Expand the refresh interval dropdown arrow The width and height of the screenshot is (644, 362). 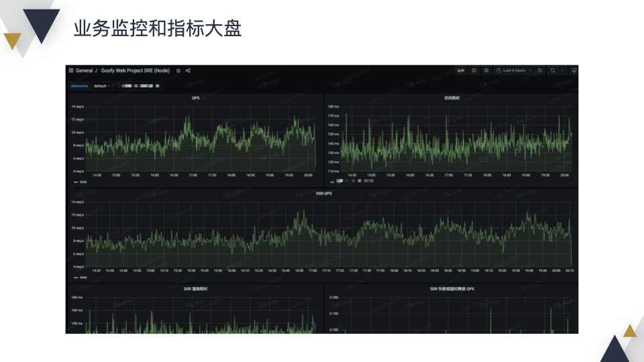[x=562, y=70]
